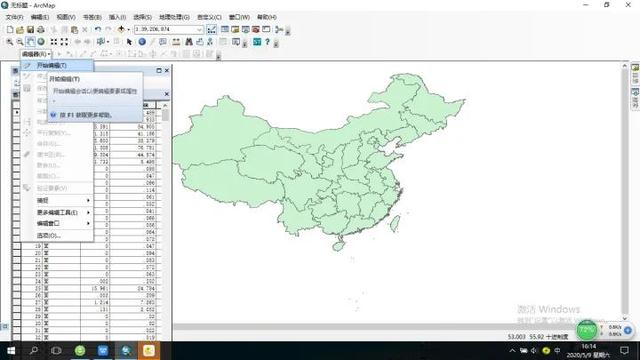Select the Zoom In tool
This screenshot has width=640, height=360.
10,42
